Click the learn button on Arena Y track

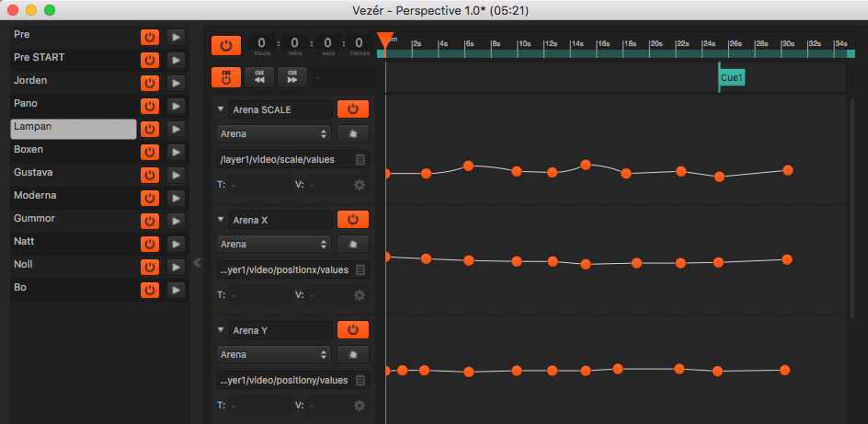coord(353,354)
